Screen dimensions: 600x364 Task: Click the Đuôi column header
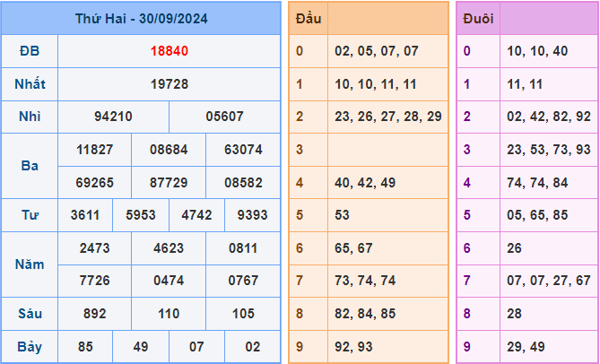click(x=477, y=18)
